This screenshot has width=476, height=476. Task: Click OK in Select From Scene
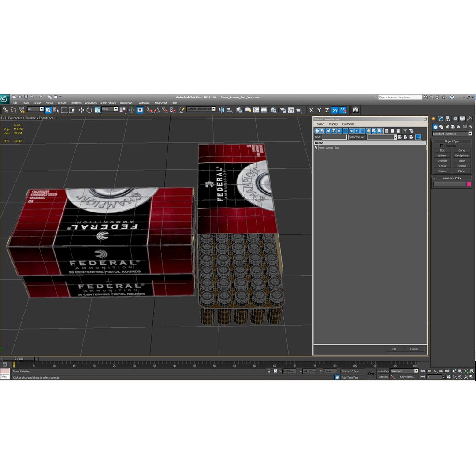click(x=394, y=349)
